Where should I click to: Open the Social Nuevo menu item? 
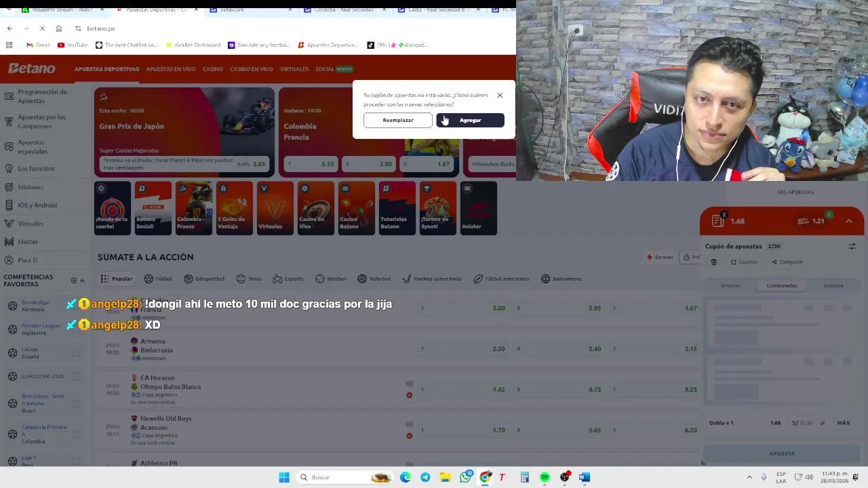pyautogui.click(x=334, y=69)
